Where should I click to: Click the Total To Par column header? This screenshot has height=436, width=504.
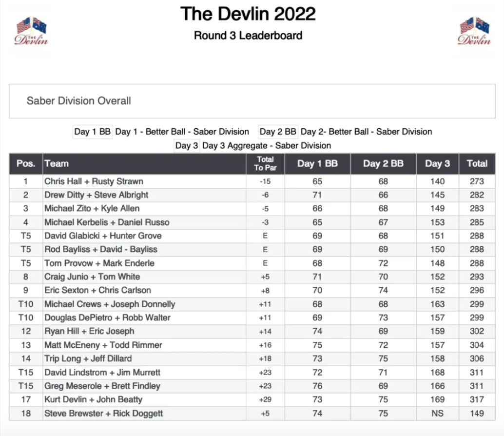[265, 164]
